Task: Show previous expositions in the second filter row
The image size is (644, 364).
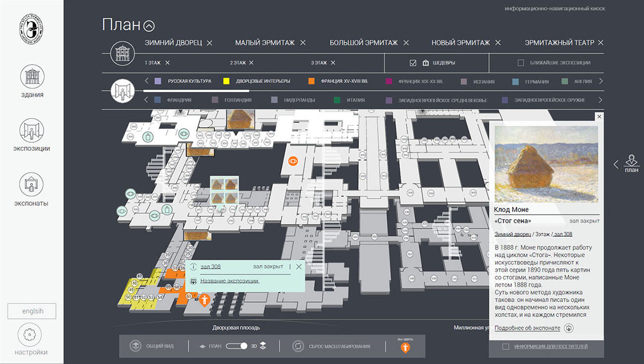Action: click(x=147, y=100)
